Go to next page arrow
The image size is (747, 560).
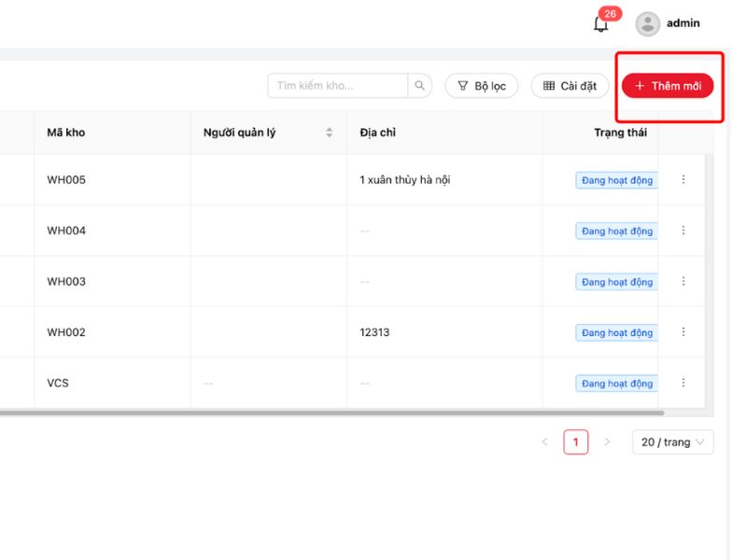[607, 442]
